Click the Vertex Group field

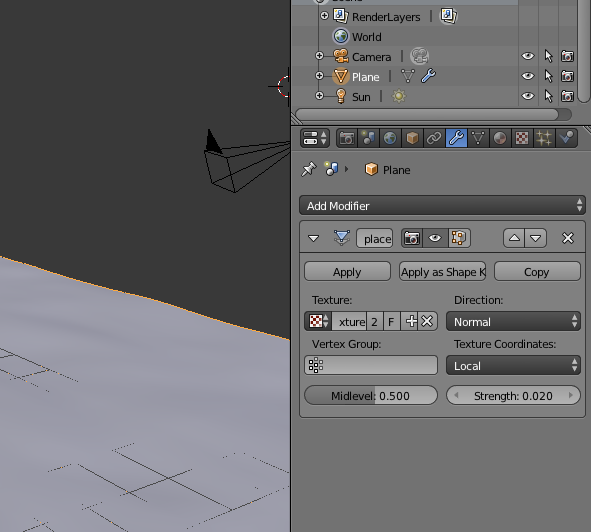(x=371, y=365)
